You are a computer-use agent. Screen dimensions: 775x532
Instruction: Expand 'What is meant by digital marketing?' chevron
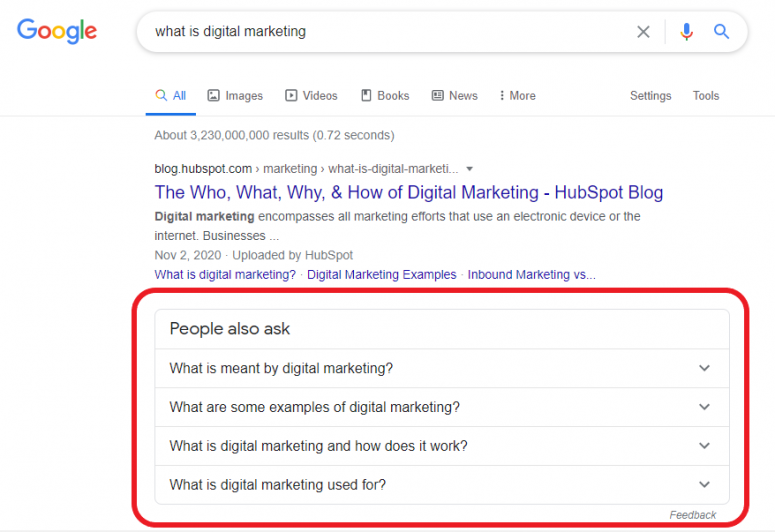pos(704,368)
